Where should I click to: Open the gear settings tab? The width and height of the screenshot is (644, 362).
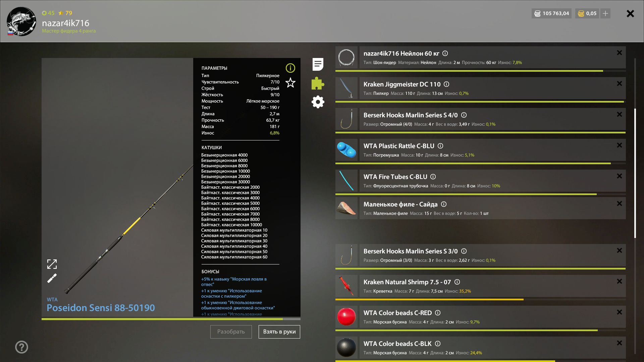tap(318, 102)
